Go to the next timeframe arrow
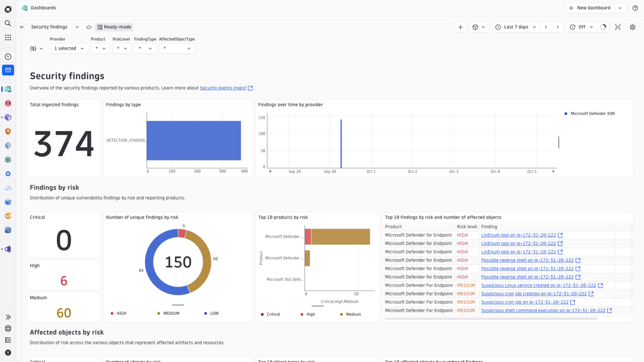644x362 pixels. tap(558, 27)
